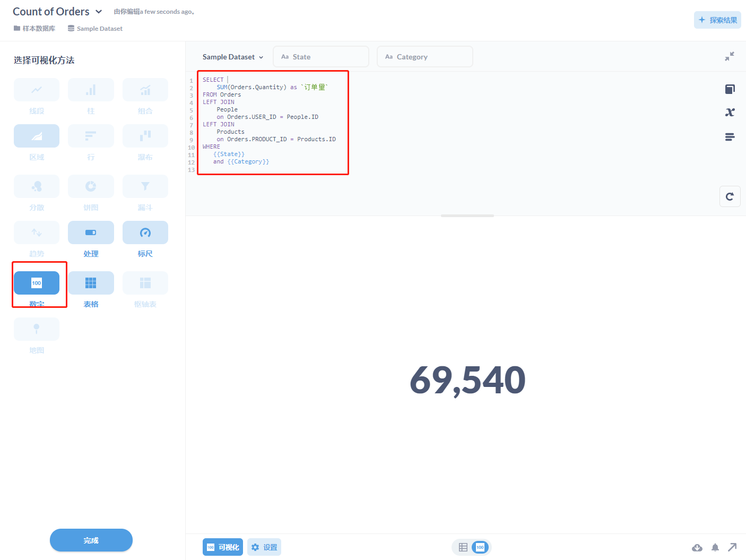Switch result view to 表格 table
The image size is (746, 560).
click(91, 283)
